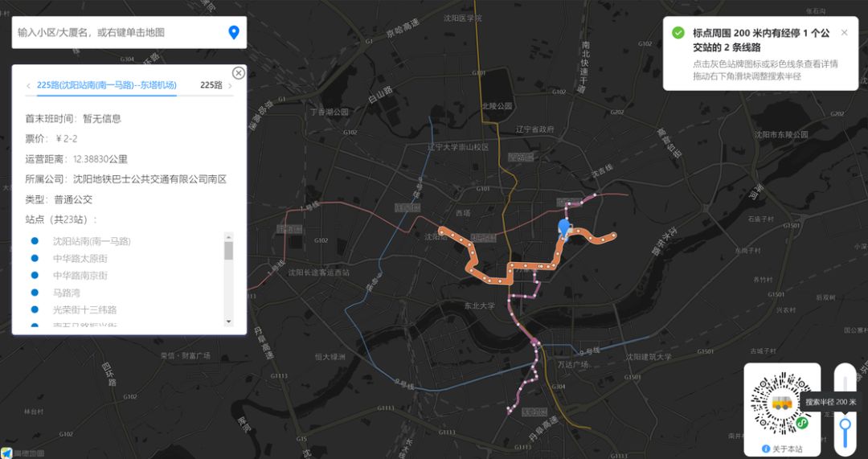Viewport: 868px width, 459px height.
Task: Switch to the second 225路 tab
Action: click(x=211, y=85)
